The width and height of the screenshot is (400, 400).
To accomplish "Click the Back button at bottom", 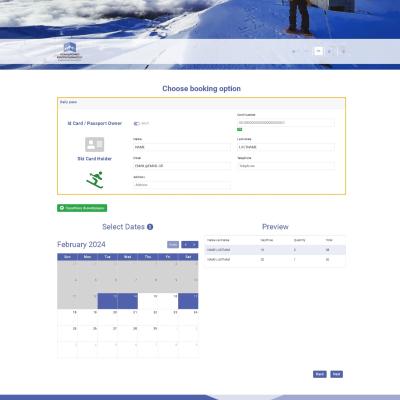I will click(320, 374).
